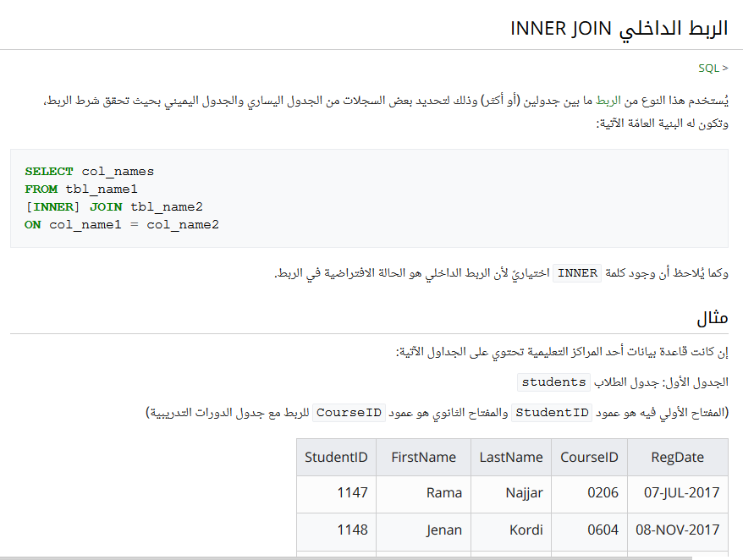The image size is (743, 560).
Task: Click the "CourseID" inline code tag
Action: 349,412
